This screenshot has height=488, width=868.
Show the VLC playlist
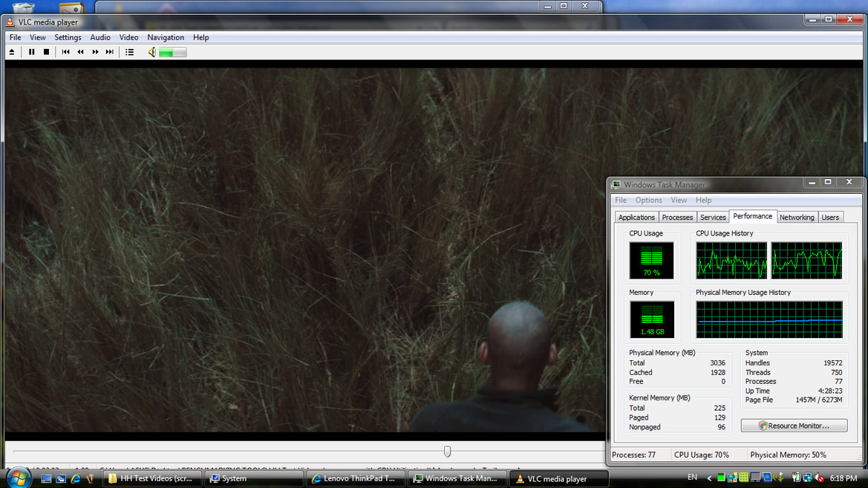129,52
